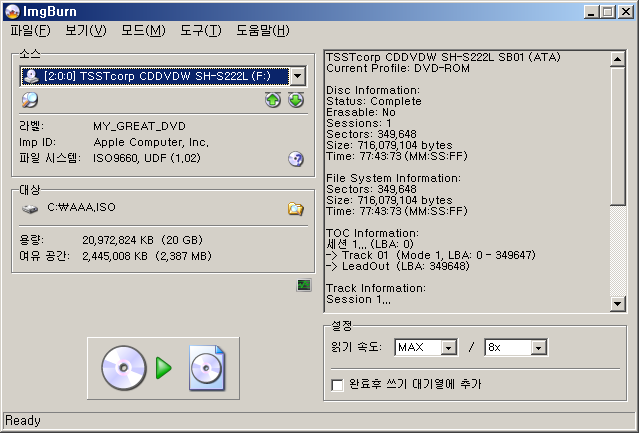Click the Track Information: heading line

click(376, 288)
